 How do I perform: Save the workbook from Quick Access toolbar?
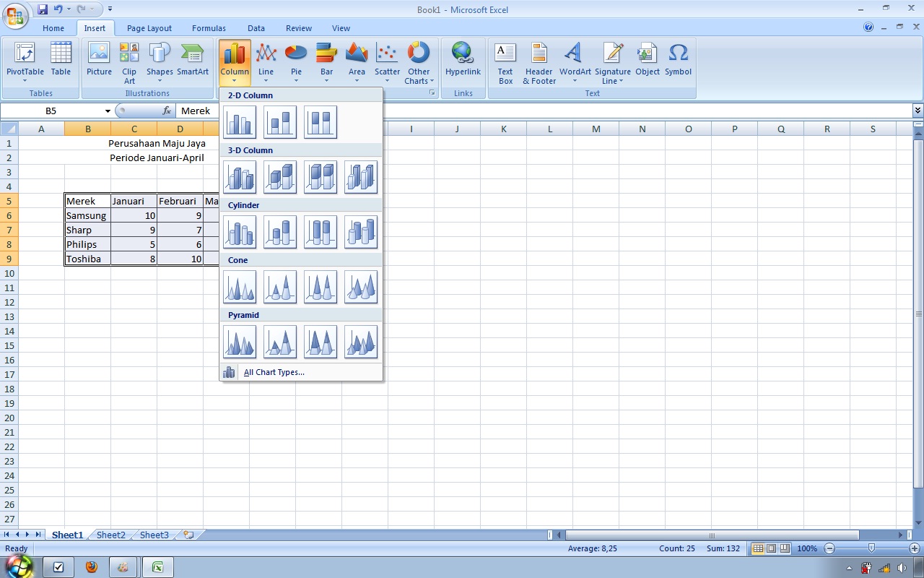(43, 9)
